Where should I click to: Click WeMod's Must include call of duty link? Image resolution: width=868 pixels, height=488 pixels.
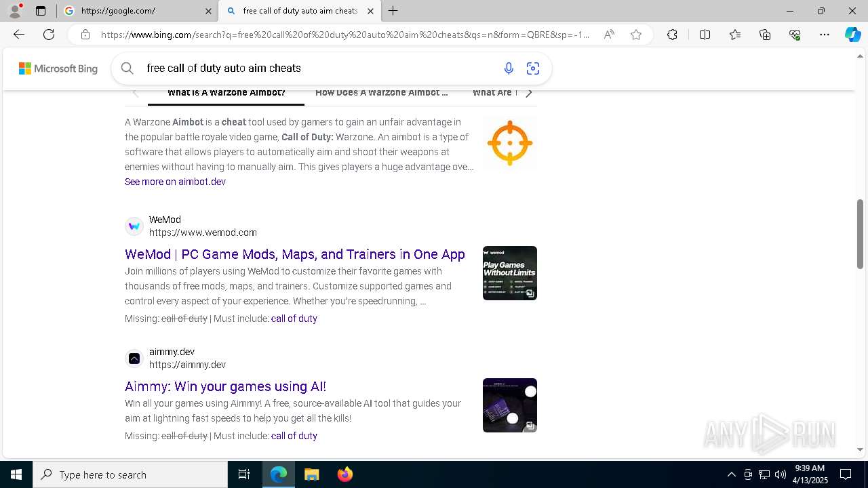294,319
